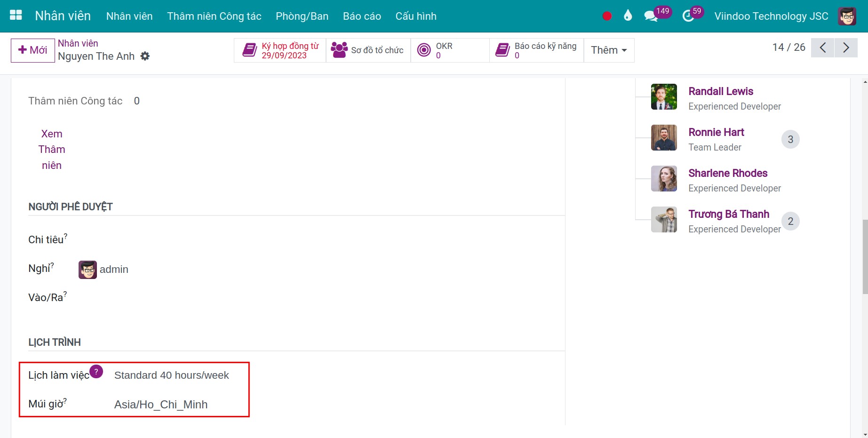Open the apps grid menu icon
Screen dimensions: 868x438
(x=16, y=16)
